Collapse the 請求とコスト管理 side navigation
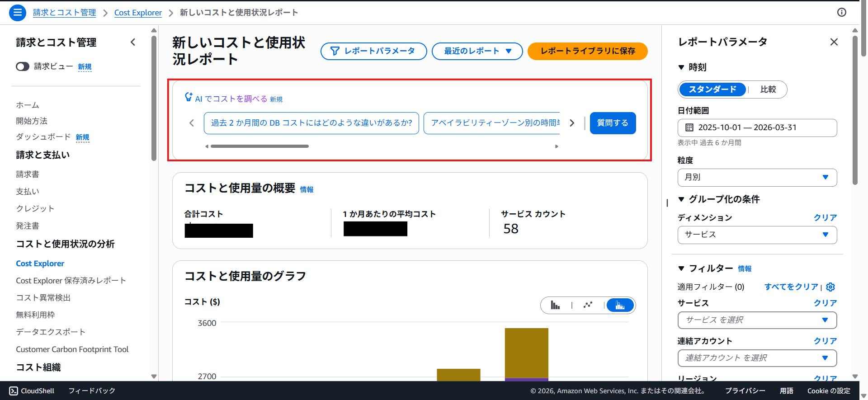The height and width of the screenshot is (400, 868). tap(133, 42)
